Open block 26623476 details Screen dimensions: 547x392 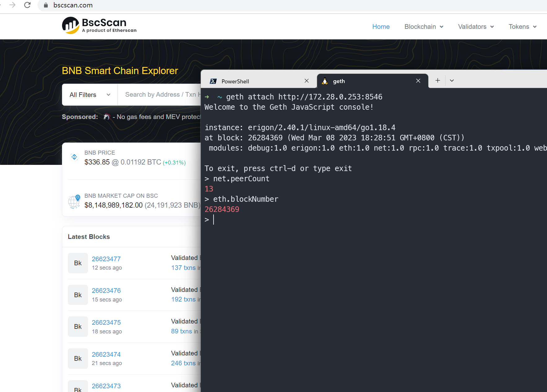(x=106, y=290)
